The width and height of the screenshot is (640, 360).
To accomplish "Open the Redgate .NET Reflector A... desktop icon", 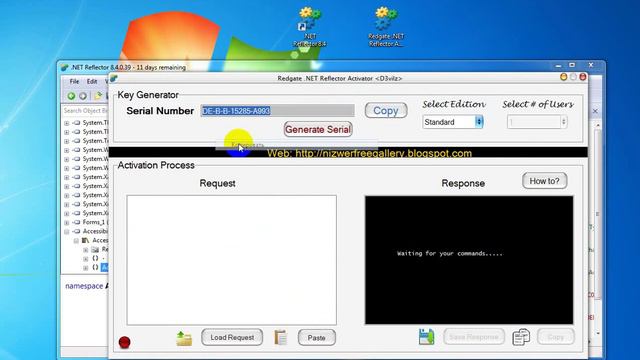I will coord(386,27).
